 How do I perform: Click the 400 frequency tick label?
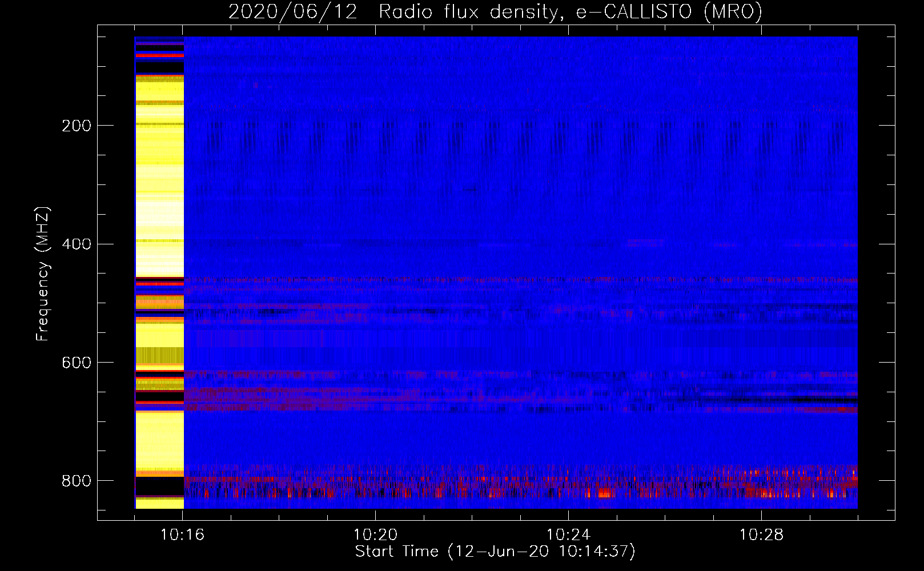(77, 244)
